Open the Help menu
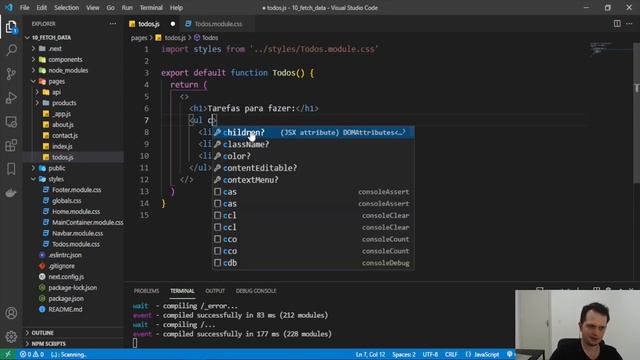This screenshot has width=640, height=360. click(176, 8)
